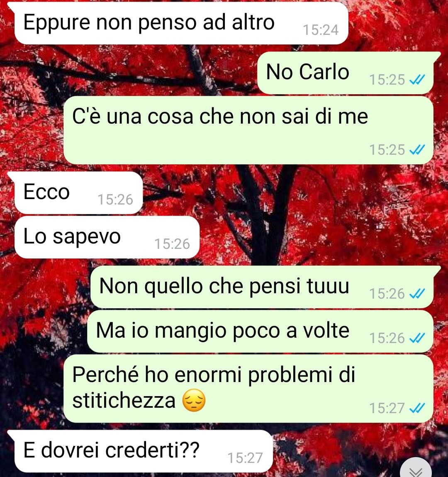
Task: Tap the read receipt on 'Non quello che pensi tuuu'
Action: tap(417, 294)
